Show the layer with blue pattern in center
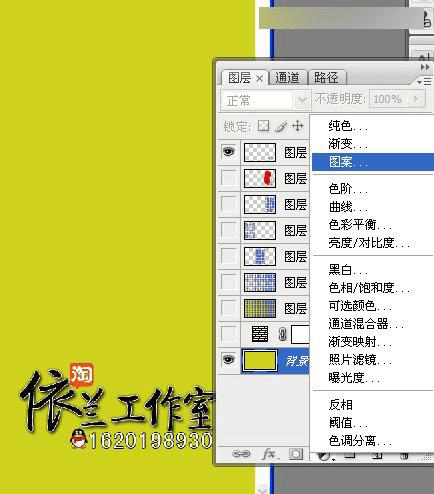Image resolution: width=434 pixels, height=494 pixels. coord(228,256)
